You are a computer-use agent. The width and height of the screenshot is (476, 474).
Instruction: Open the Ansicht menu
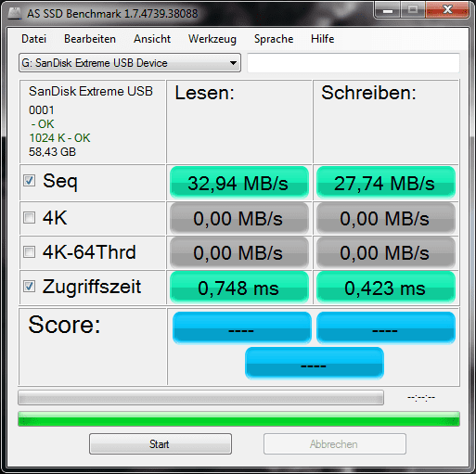[x=152, y=39]
